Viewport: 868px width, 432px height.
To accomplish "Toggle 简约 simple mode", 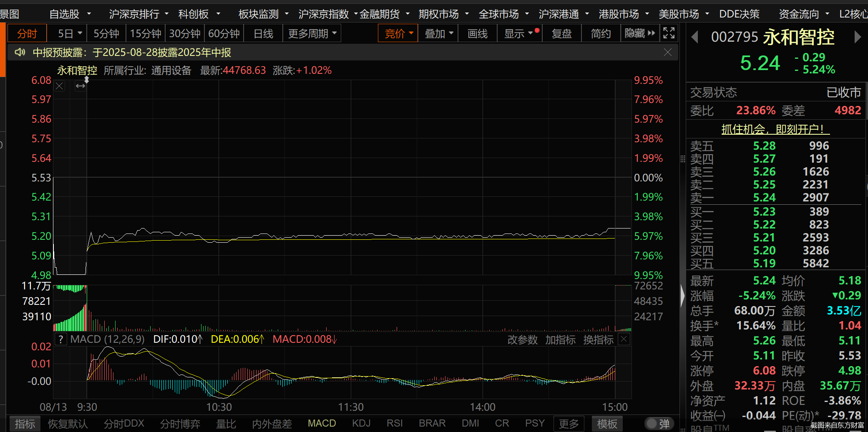I will pos(601,33).
